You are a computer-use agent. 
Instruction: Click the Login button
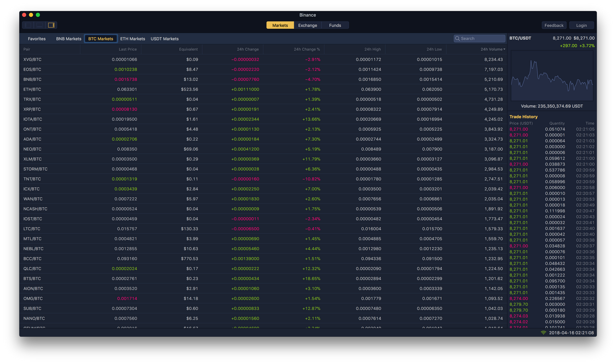(x=581, y=25)
